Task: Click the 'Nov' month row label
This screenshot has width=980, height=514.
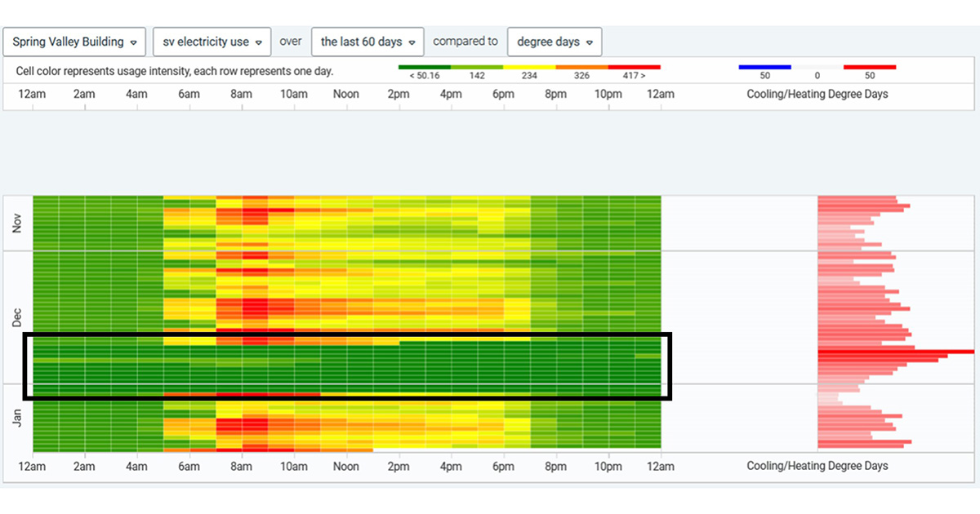Action: pyautogui.click(x=18, y=223)
